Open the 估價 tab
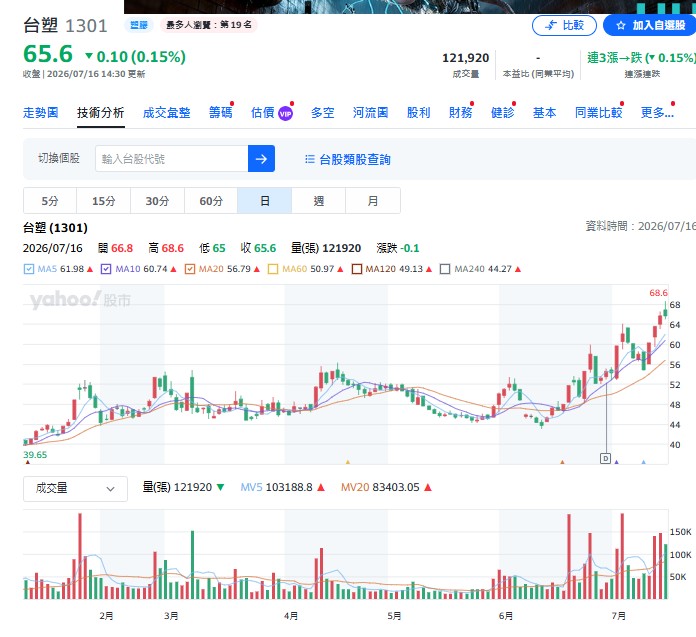696x637 pixels. [263, 113]
